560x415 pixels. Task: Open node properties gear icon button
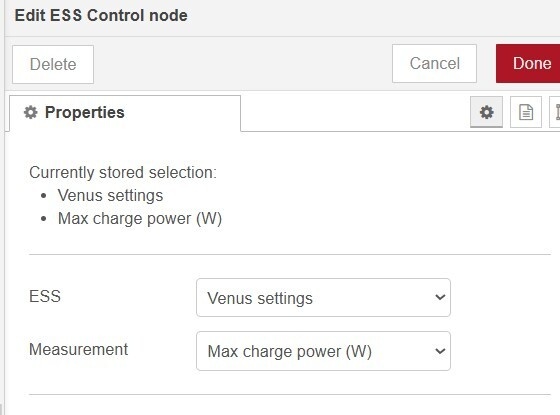click(486, 112)
